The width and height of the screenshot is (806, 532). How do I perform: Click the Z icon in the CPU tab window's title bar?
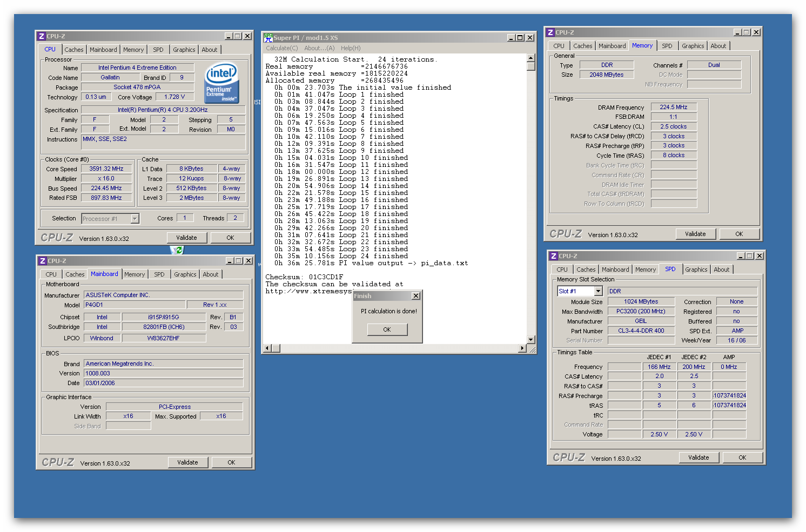[41, 36]
